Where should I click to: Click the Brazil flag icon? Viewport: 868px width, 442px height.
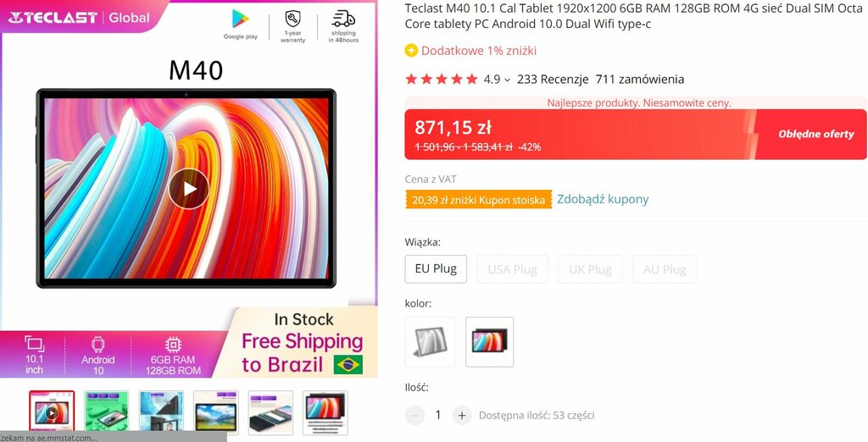tap(348, 365)
